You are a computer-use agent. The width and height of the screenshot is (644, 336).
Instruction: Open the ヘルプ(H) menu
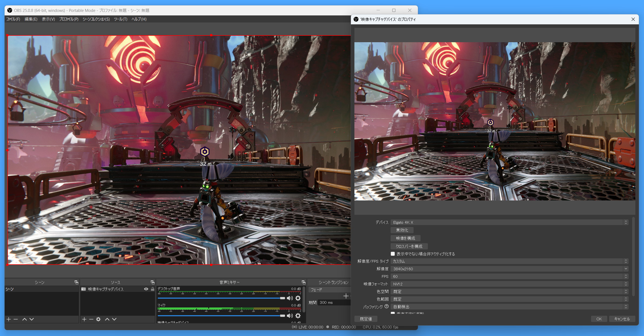point(139,19)
